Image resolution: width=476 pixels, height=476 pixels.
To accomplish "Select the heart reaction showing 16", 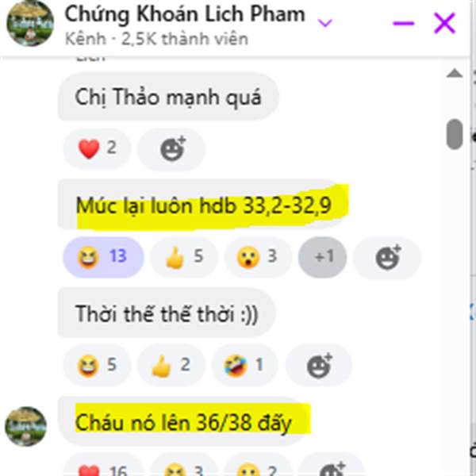I will 103,466.
